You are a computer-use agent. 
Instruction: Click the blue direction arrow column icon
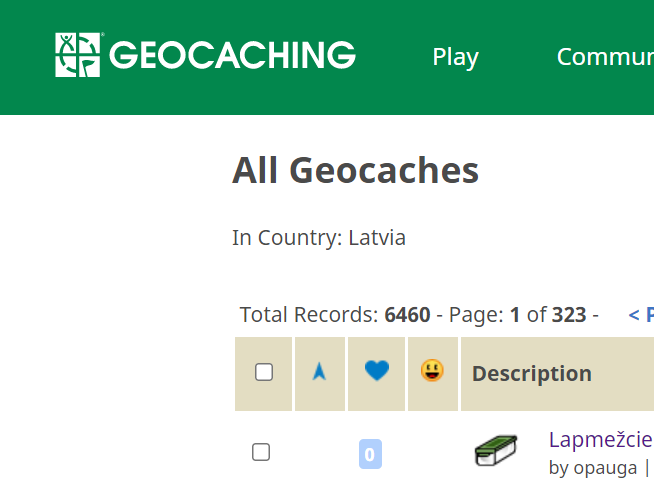[x=319, y=372]
